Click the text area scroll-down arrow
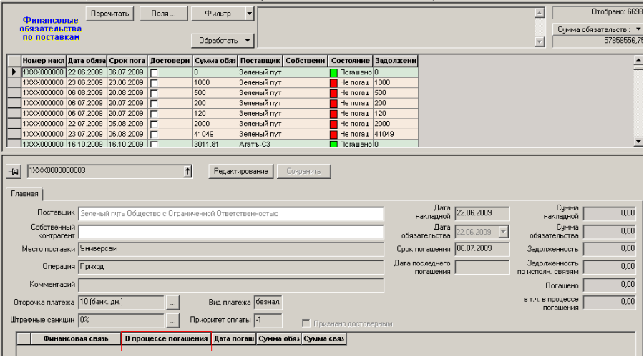Viewport: 644px width, 357px height. pyautogui.click(x=540, y=41)
